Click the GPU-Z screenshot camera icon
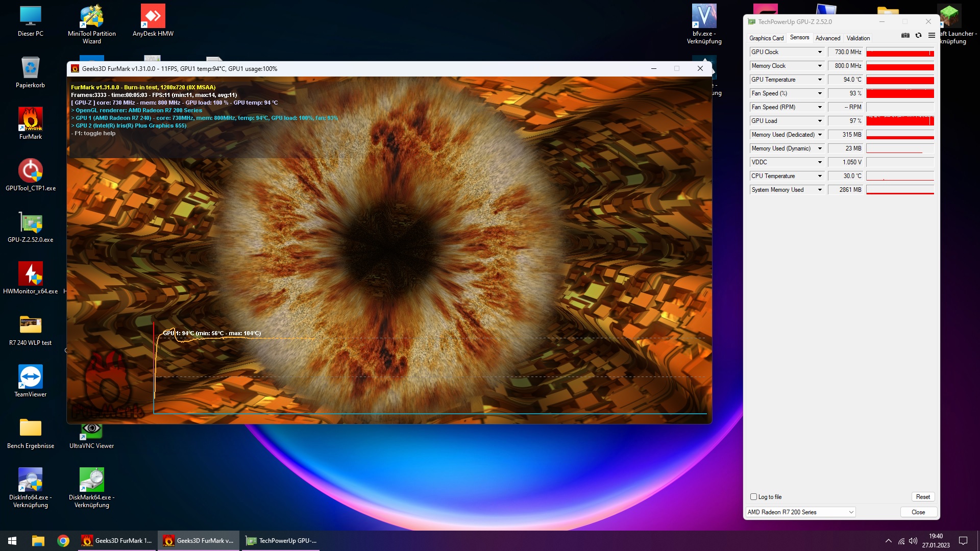 (905, 35)
